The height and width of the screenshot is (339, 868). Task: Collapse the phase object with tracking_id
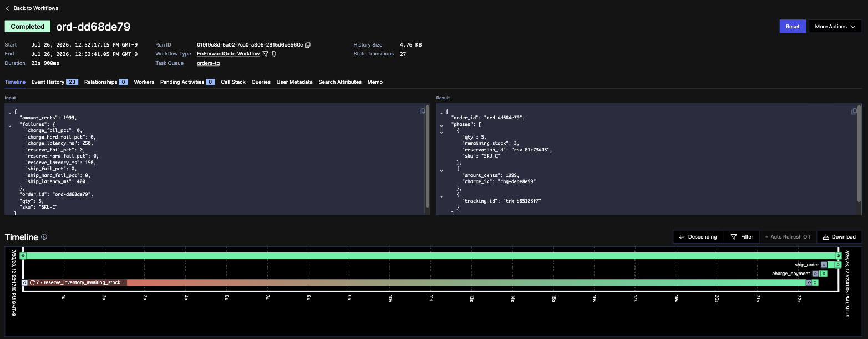tap(441, 195)
